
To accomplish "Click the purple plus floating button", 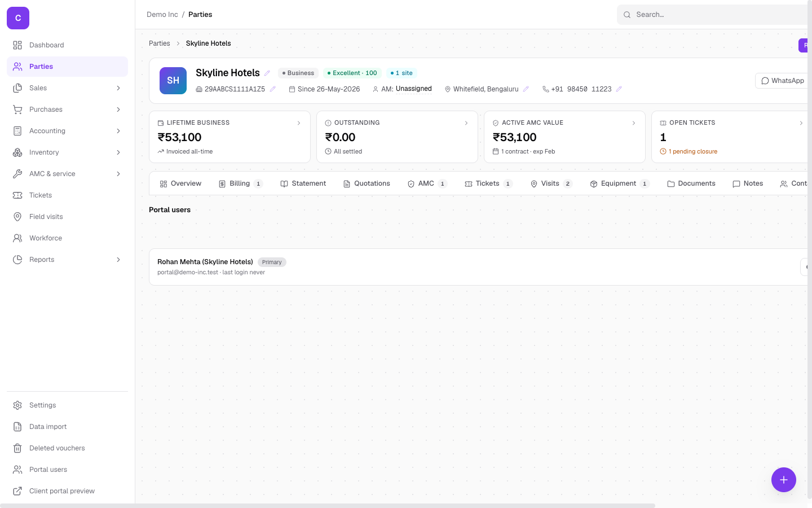I will click(784, 480).
